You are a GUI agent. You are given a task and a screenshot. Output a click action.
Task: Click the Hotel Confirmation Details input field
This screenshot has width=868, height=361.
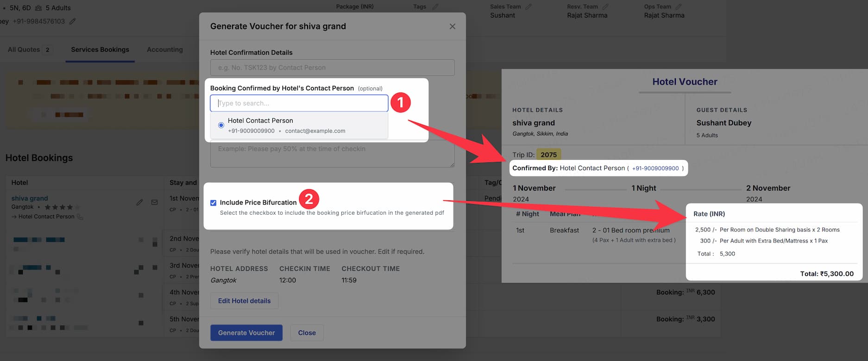tap(332, 68)
